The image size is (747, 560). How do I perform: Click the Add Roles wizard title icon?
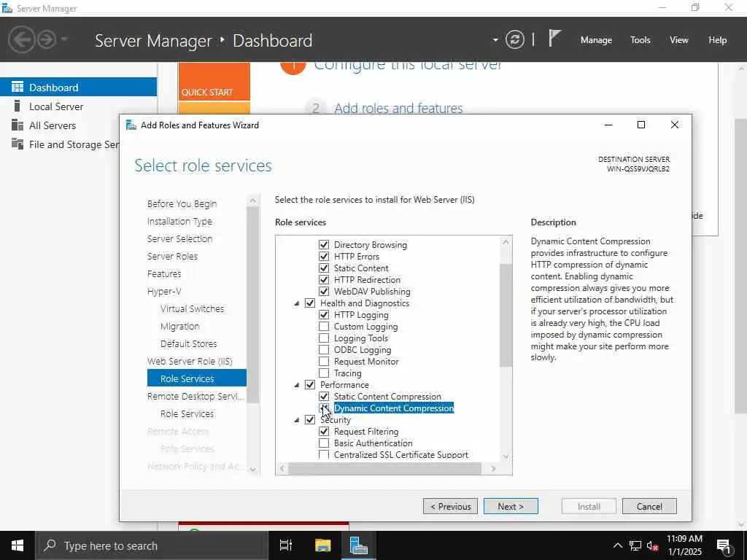pyautogui.click(x=131, y=125)
